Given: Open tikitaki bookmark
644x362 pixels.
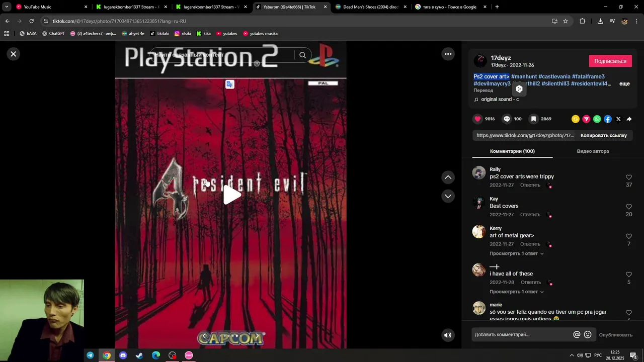Looking at the screenshot, I should 159,34.
